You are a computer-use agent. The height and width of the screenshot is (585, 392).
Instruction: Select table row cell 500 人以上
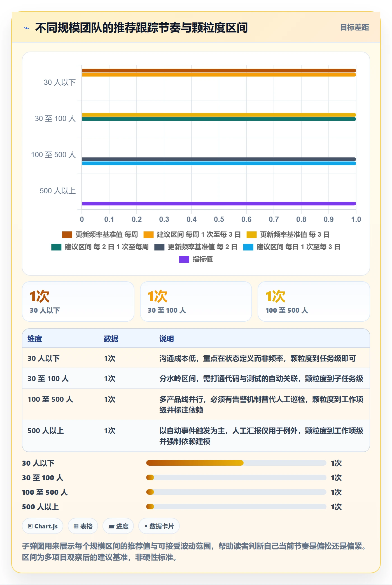(x=46, y=431)
